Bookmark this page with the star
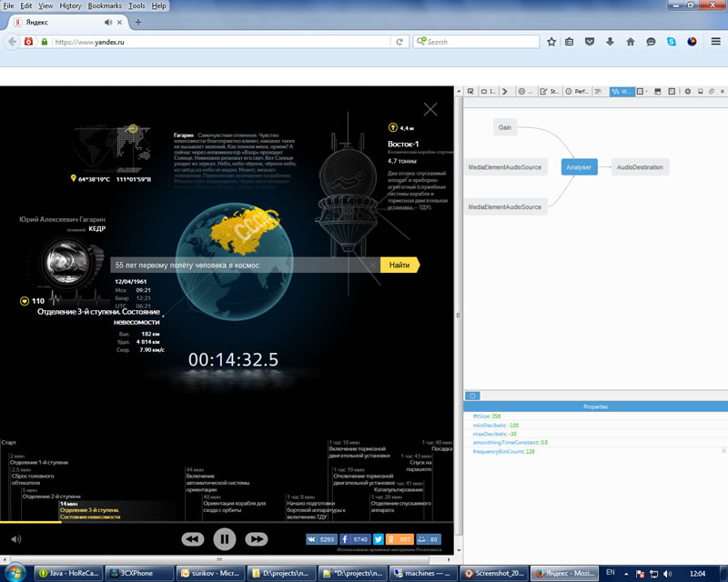This screenshot has height=582, width=728. (x=551, y=42)
